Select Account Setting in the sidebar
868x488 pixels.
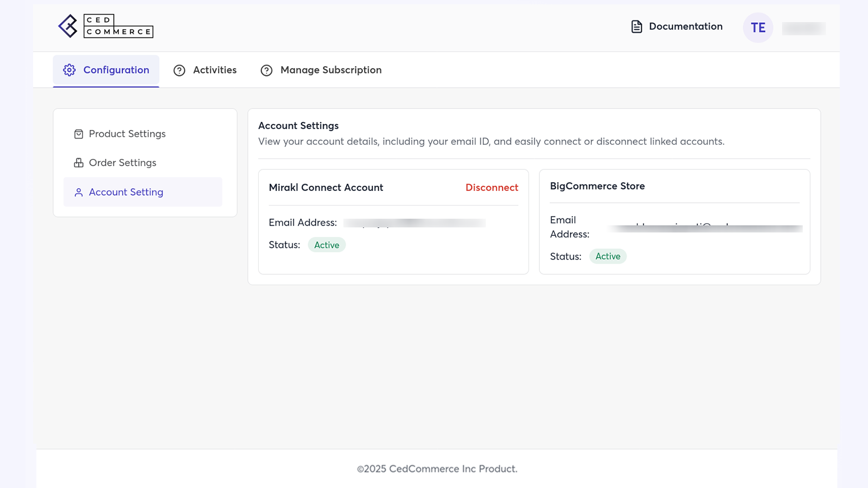[x=143, y=192]
